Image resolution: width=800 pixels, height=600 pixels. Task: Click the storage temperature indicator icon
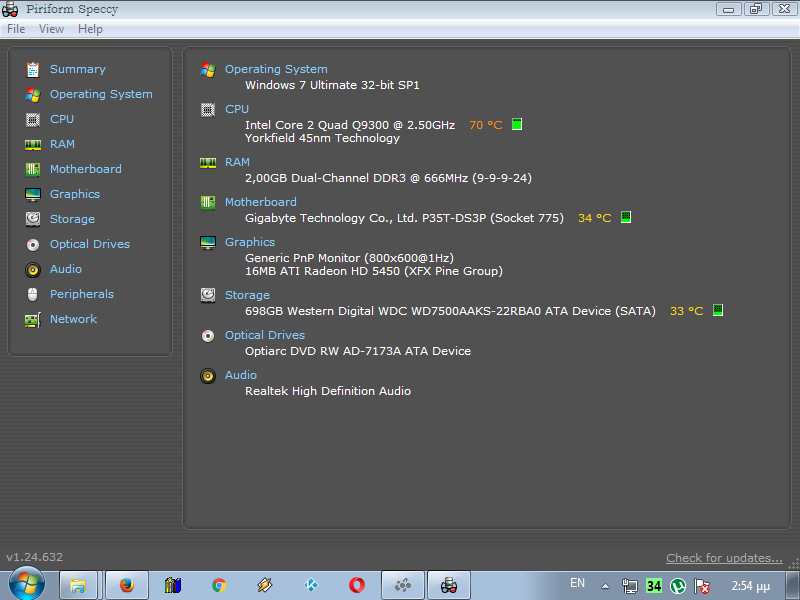pyautogui.click(x=718, y=310)
